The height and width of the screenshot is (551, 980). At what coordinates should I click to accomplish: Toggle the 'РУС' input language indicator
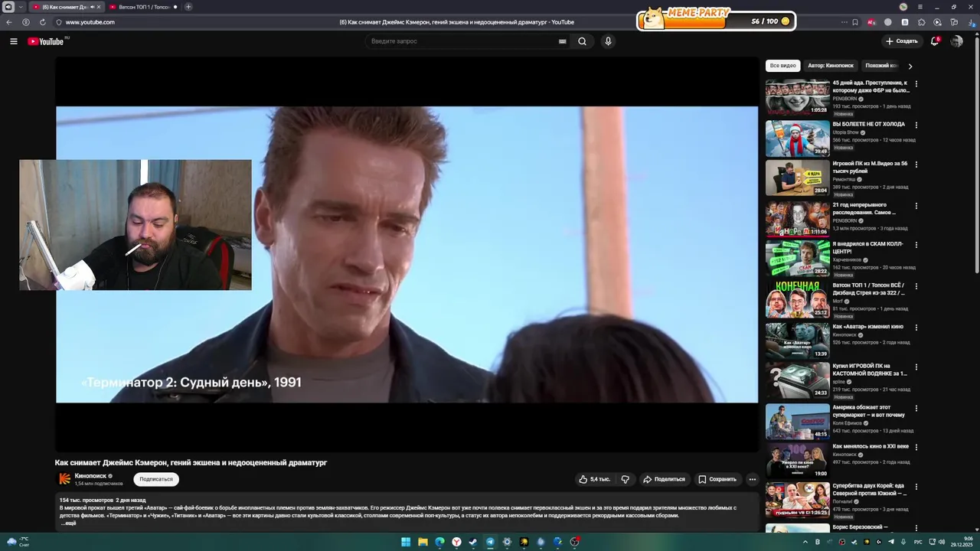pos(918,542)
